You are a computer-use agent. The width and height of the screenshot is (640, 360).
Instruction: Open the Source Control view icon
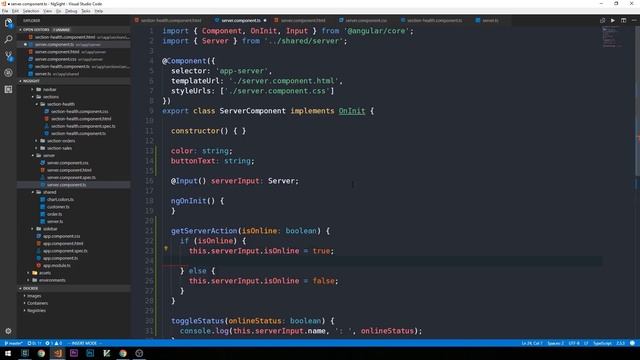click(x=8, y=56)
